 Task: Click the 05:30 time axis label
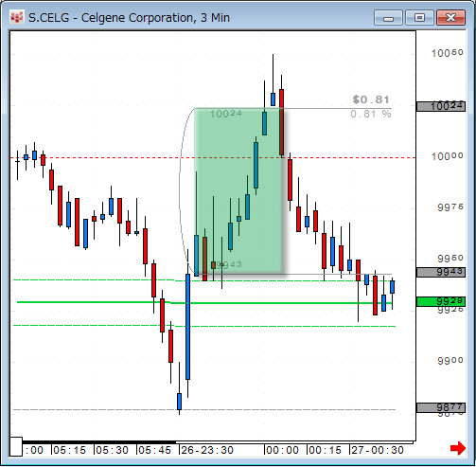tap(112, 450)
